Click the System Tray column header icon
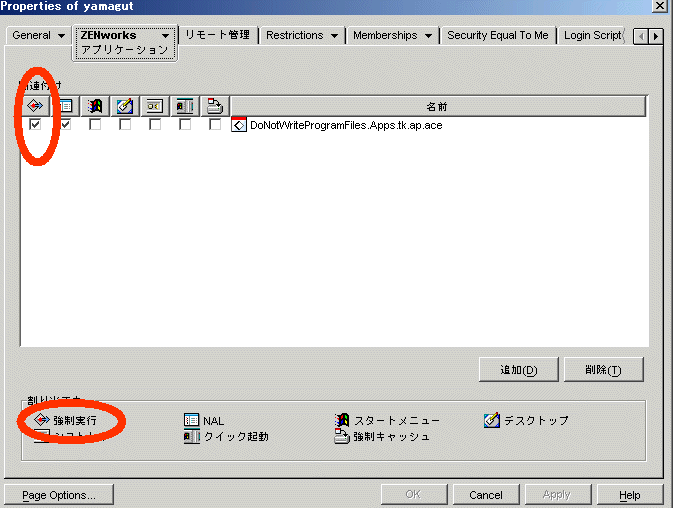 [155, 106]
